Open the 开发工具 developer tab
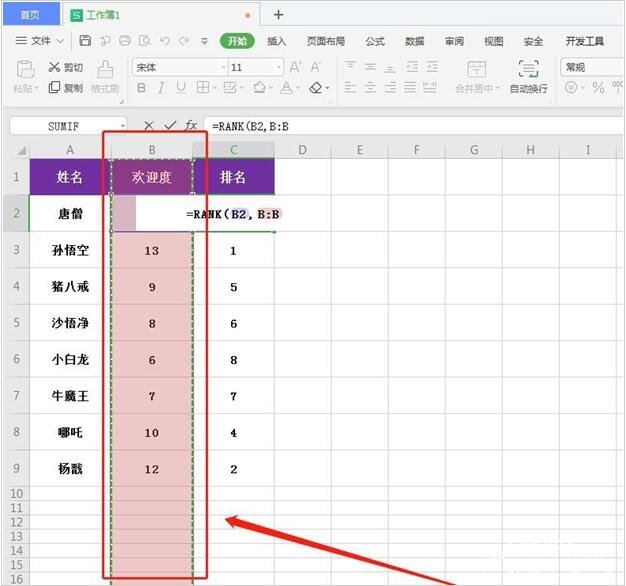626x586 pixels. click(584, 41)
